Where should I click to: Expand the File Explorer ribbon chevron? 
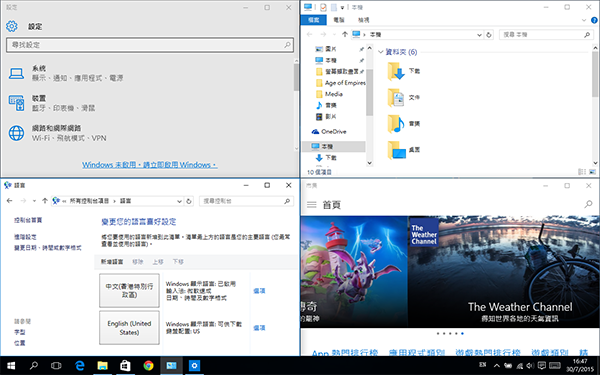(x=584, y=20)
